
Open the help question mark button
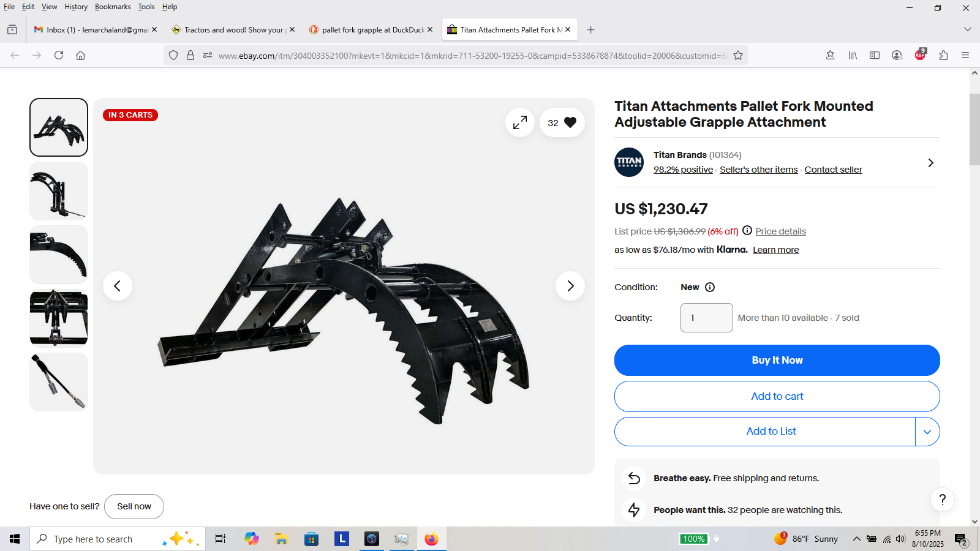pyautogui.click(x=943, y=500)
